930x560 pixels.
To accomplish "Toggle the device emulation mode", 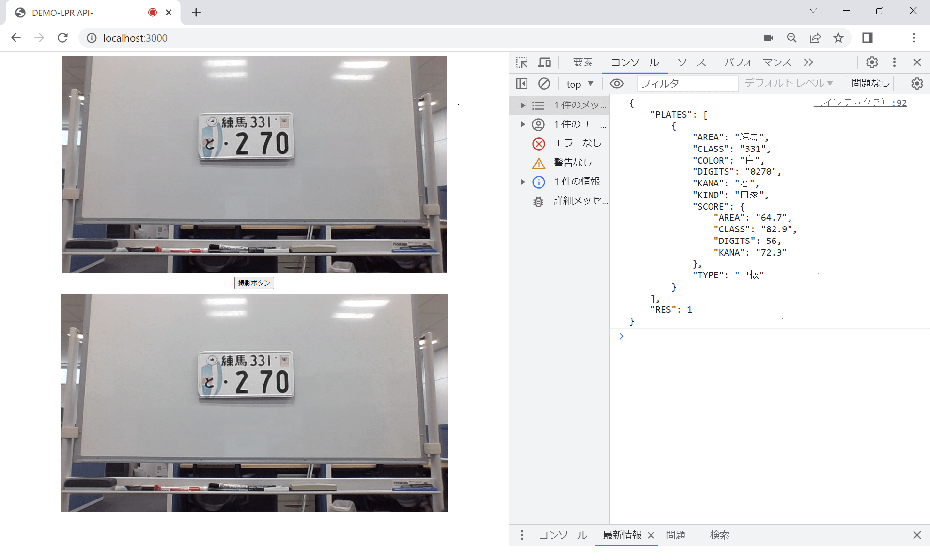I will 544,62.
